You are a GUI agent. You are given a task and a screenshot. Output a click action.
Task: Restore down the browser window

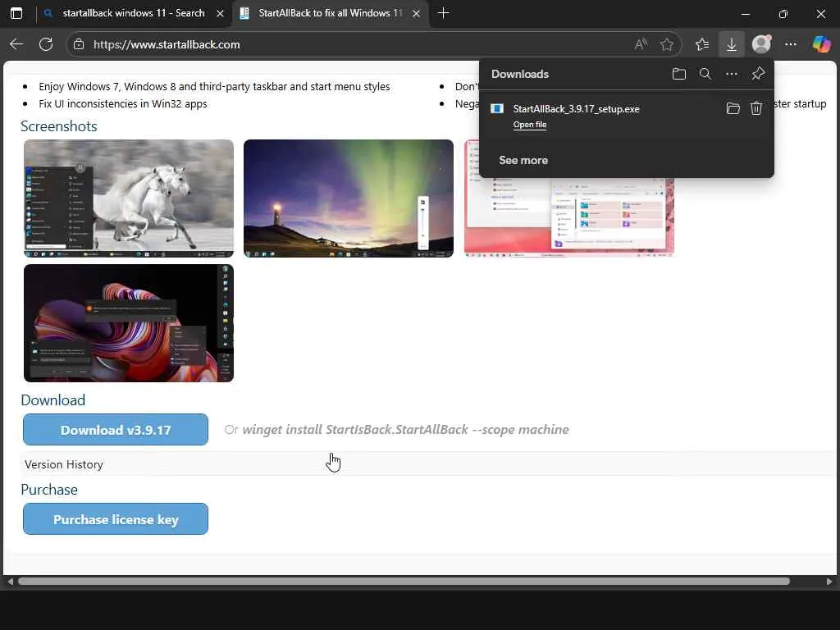coord(783,14)
